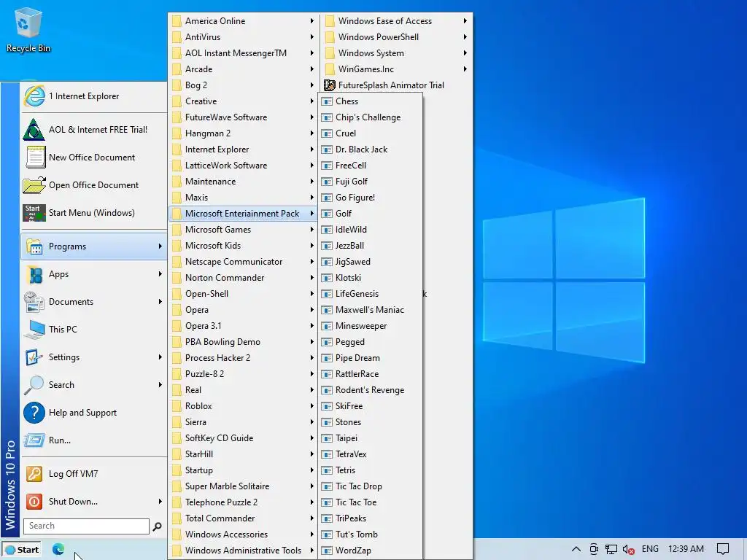Open Chip's Challenge

371,117
